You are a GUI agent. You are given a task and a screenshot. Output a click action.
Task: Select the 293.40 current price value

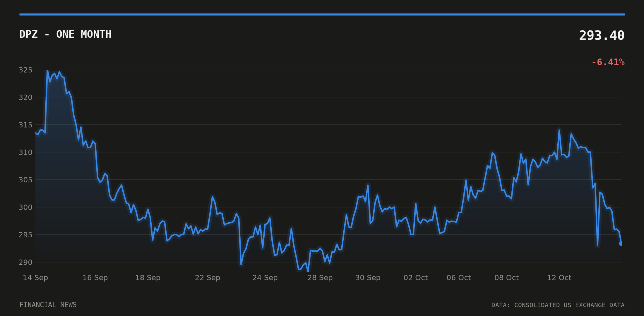click(x=602, y=36)
